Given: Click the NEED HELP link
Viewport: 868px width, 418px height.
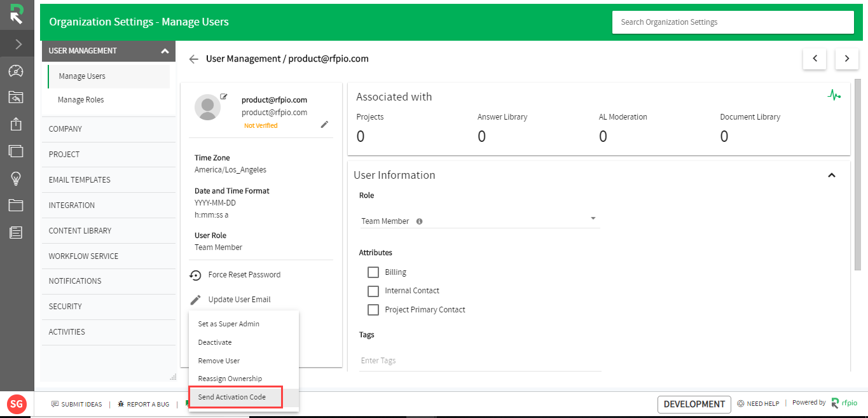Looking at the screenshot, I should click(763, 404).
